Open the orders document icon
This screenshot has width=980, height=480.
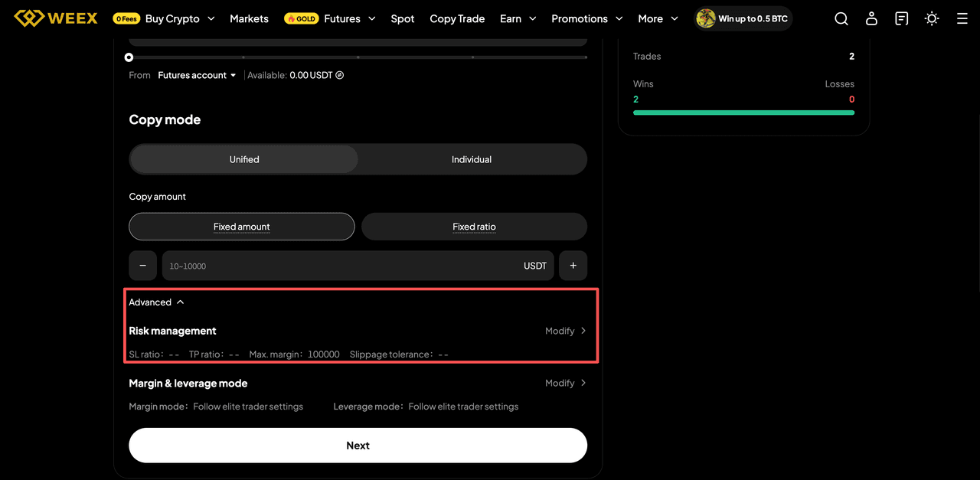902,18
